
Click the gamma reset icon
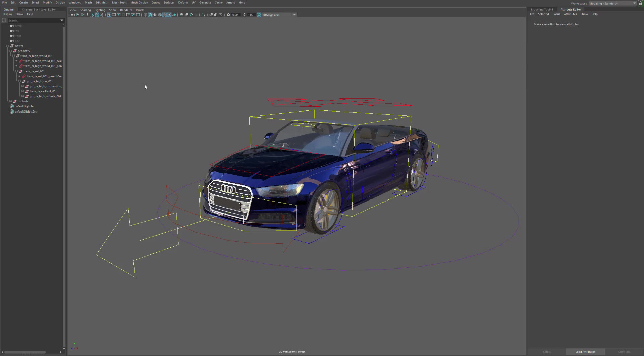(244, 15)
